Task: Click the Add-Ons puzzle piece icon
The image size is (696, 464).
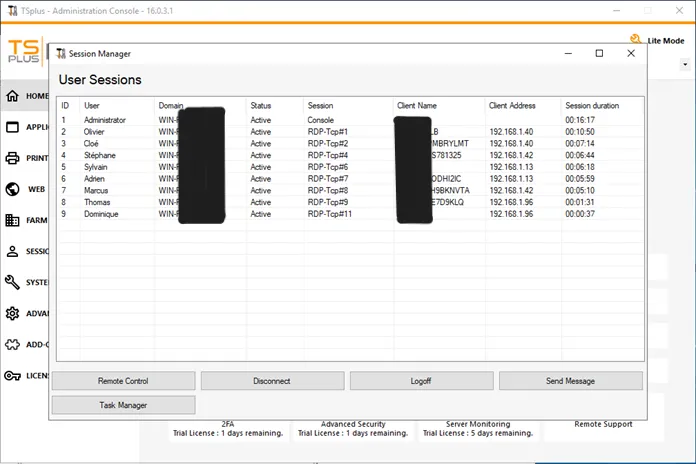Action: coord(12,345)
